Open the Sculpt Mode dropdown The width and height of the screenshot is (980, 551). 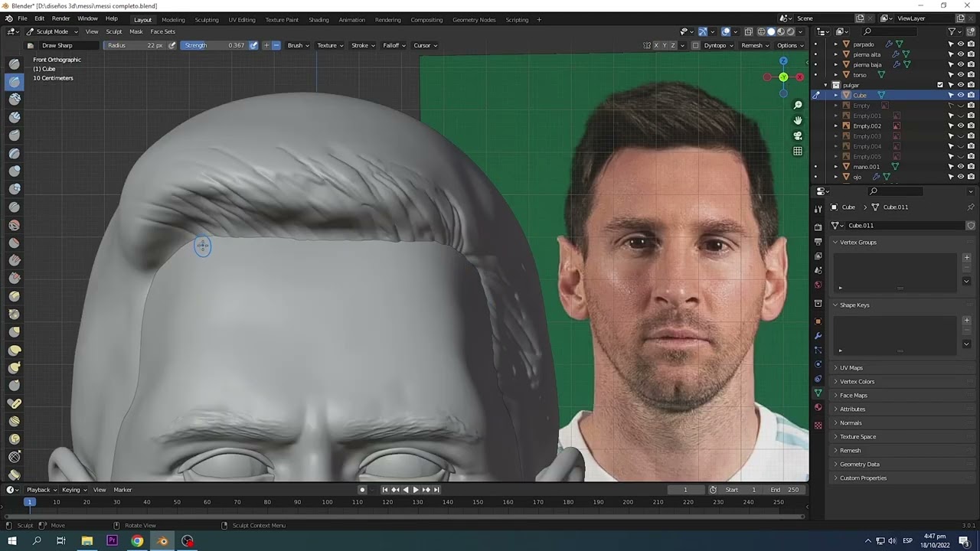click(x=51, y=31)
